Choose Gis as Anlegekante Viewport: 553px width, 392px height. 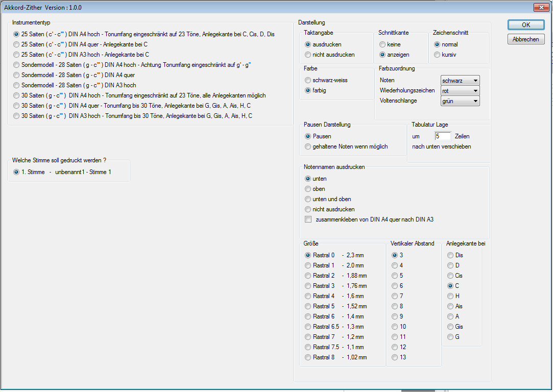450,327
